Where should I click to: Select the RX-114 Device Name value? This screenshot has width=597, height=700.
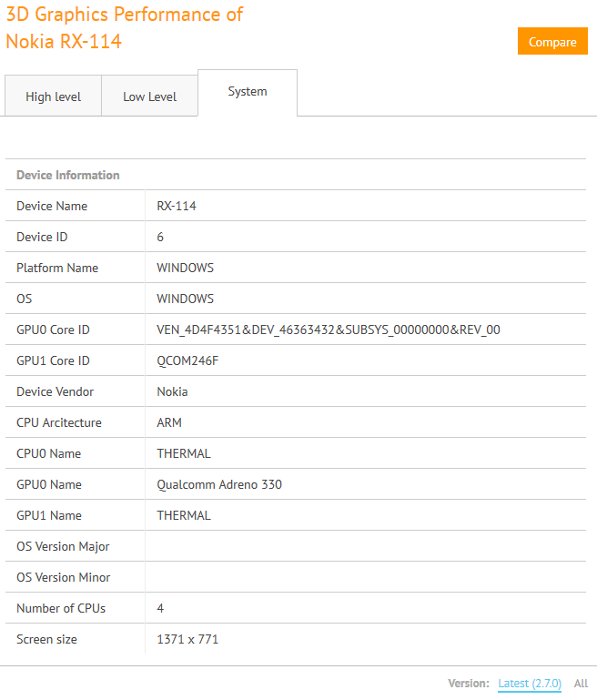177,206
